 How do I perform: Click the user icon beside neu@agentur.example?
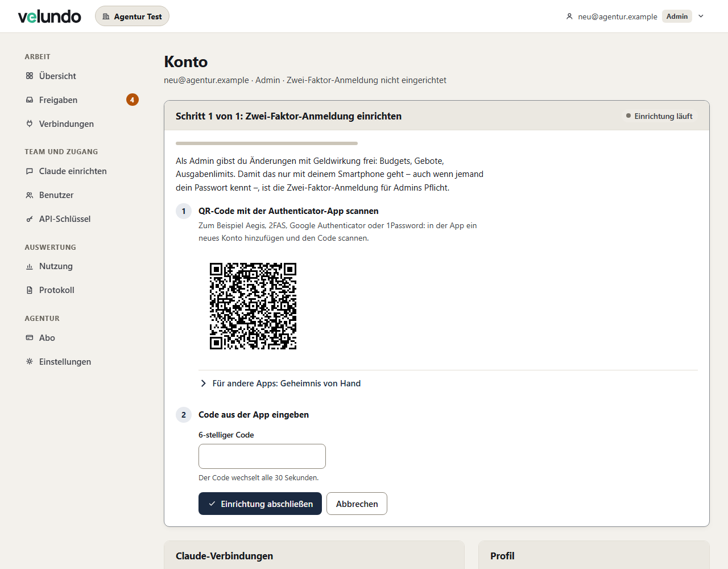569,17
